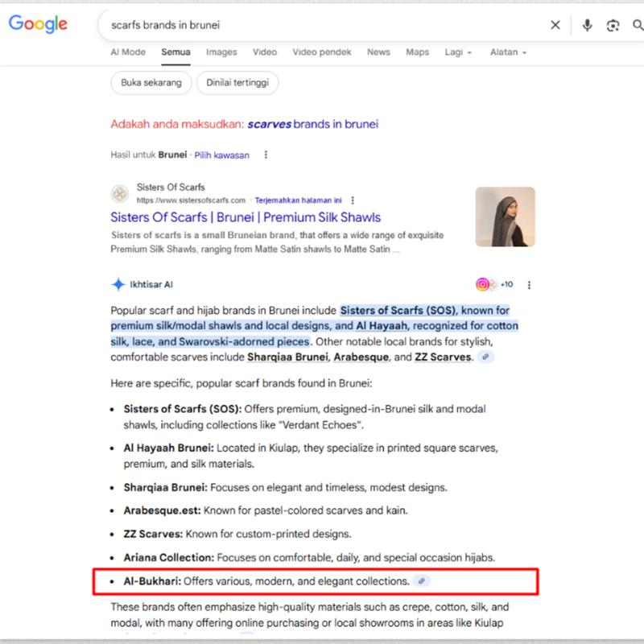Open the Instagram sources +10 chip
Image resolution: width=644 pixels, height=644 pixels.
coord(493,284)
